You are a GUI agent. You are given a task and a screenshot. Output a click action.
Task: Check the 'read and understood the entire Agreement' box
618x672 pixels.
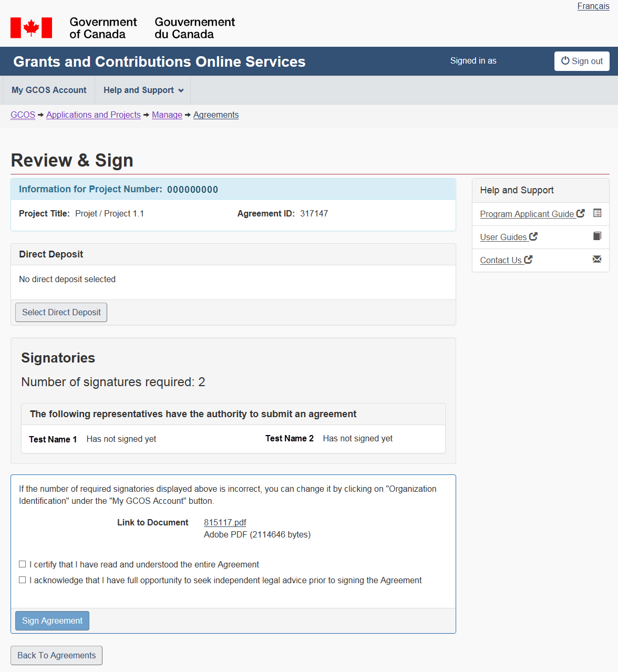tap(23, 564)
